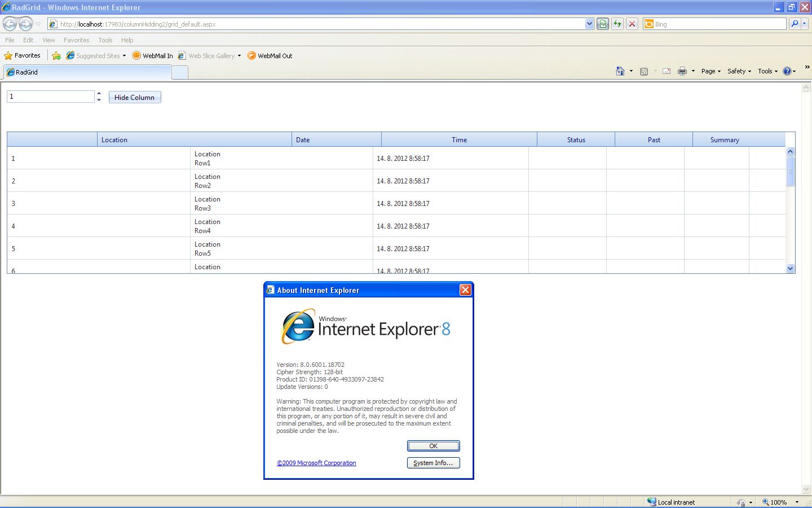Viewport: 812px width, 508px height.
Task: Click the Date column header
Action: point(337,139)
